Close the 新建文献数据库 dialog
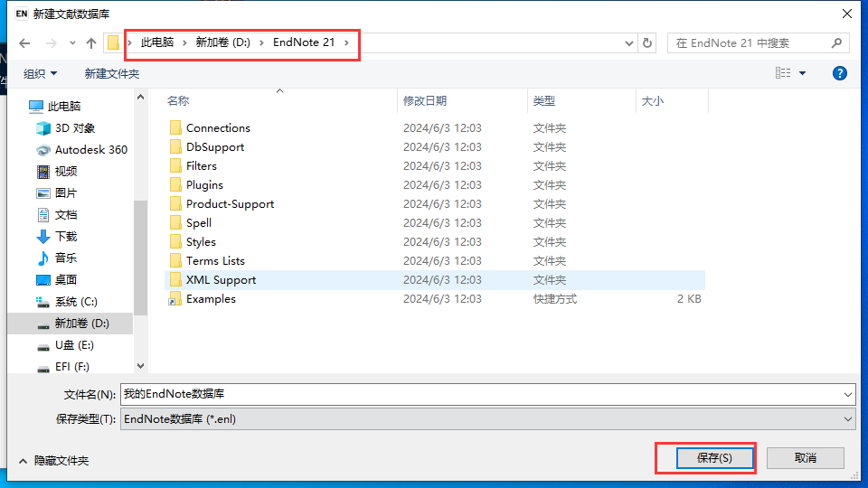 pyautogui.click(x=847, y=14)
